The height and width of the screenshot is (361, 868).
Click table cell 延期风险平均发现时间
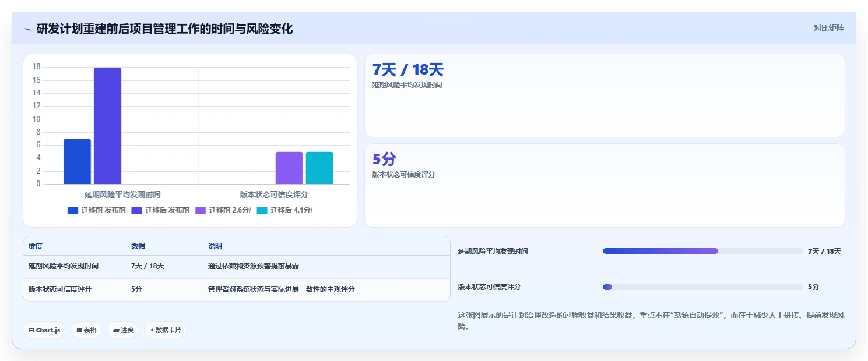(64, 266)
